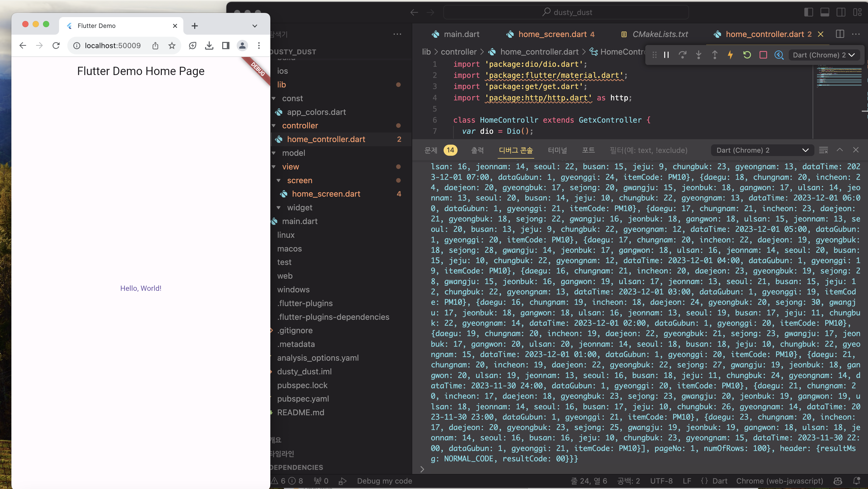Open the Dart (Chrome) 2 console dropdown
The width and height of the screenshot is (868, 489).
tap(762, 150)
